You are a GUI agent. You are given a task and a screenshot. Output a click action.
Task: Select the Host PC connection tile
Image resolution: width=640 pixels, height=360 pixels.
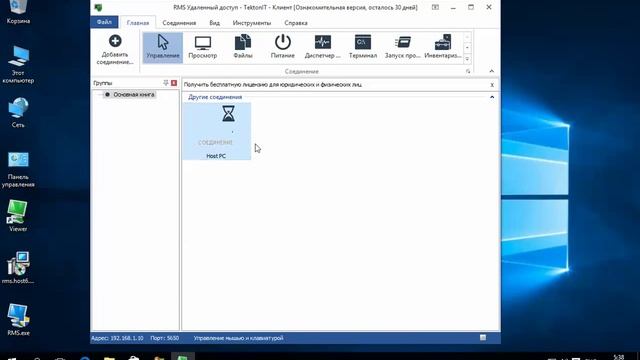(x=216, y=131)
